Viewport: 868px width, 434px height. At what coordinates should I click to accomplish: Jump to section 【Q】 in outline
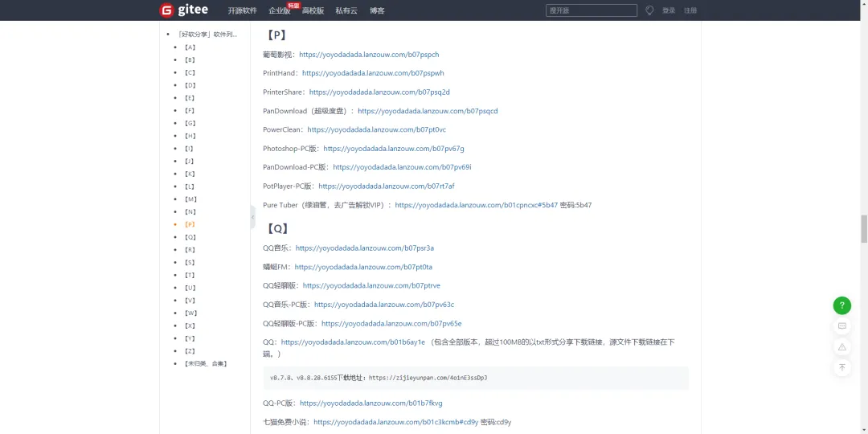tap(190, 237)
